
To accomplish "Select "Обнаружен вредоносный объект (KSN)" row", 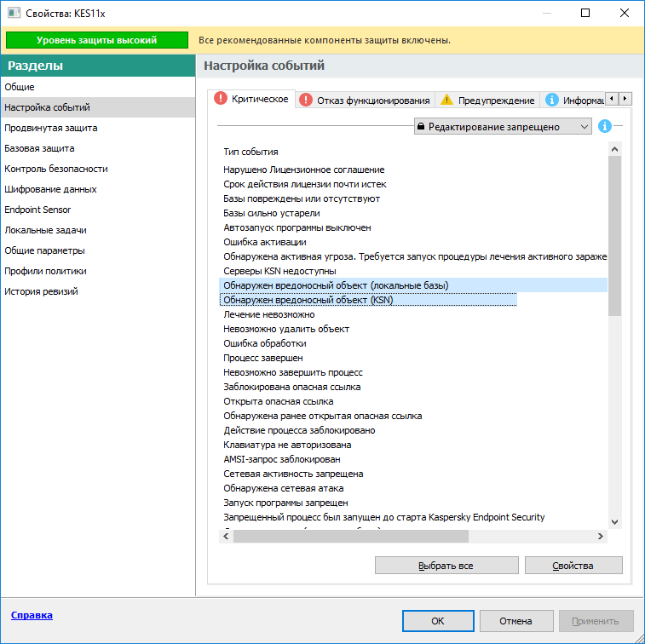I will [x=413, y=300].
